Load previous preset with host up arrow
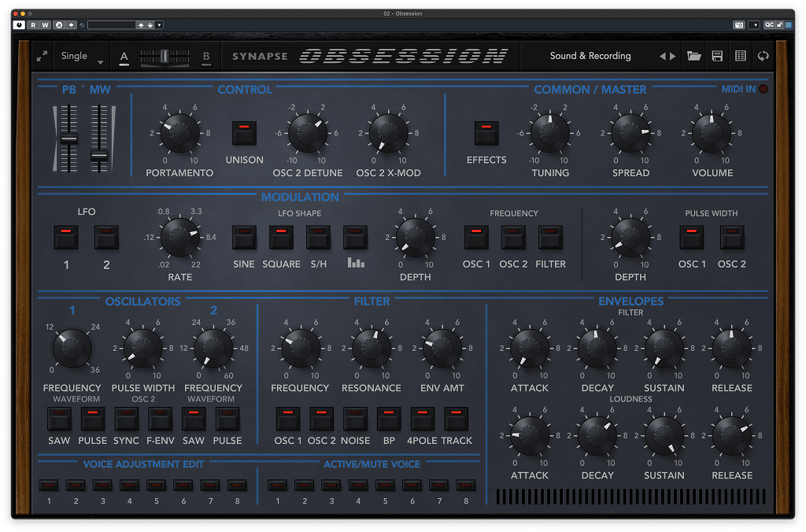The image size is (806, 532). point(141,24)
